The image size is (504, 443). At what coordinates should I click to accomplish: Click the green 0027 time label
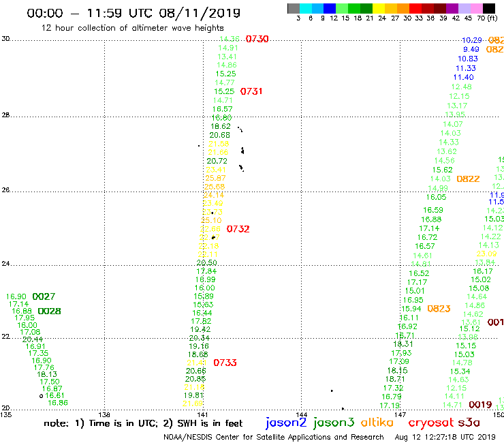44,296
